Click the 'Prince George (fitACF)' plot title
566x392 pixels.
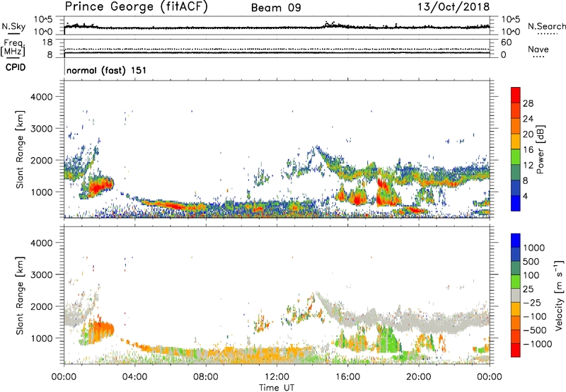point(136,6)
